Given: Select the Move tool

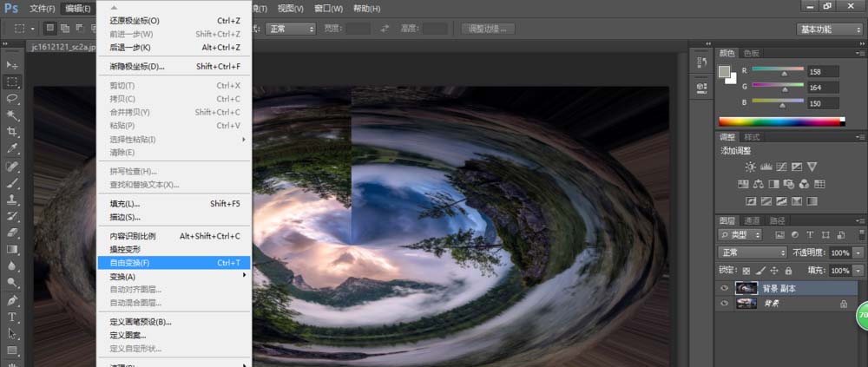Looking at the screenshot, I should (12, 65).
